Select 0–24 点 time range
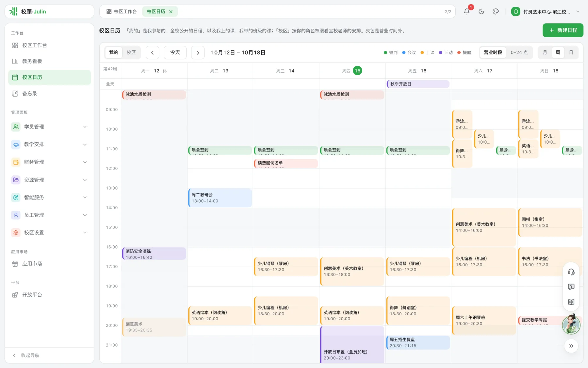This screenshot has height=368, width=588. point(519,52)
